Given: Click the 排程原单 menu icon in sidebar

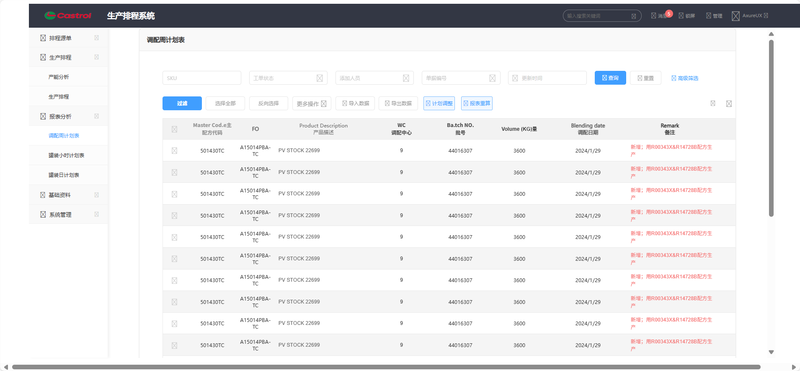Looking at the screenshot, I should (43, 38).
